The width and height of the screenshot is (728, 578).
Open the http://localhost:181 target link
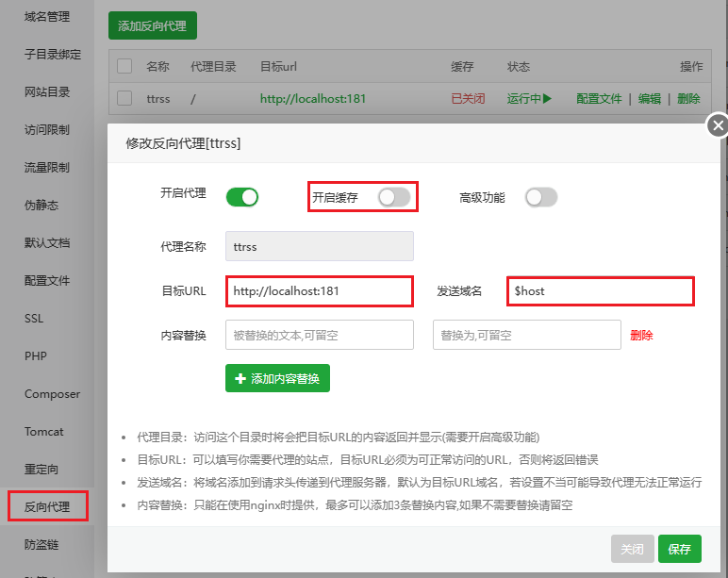tap(312, 98)
